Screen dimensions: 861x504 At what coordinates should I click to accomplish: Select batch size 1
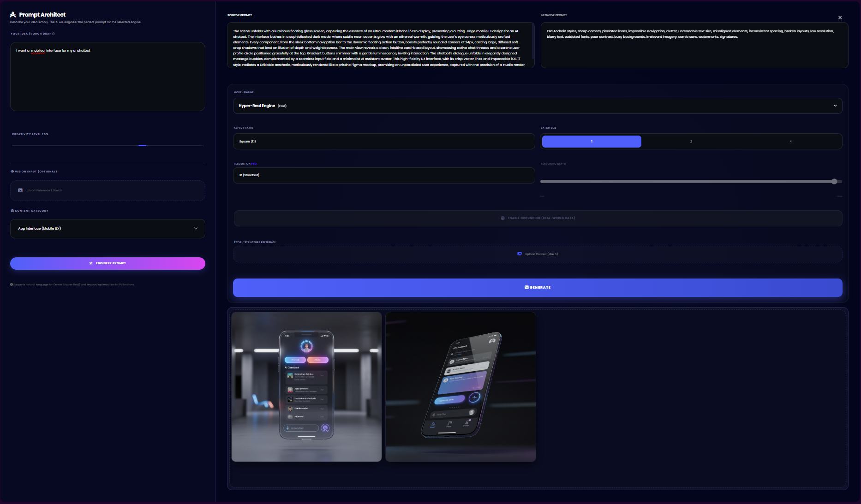click(x=591, y=142)
